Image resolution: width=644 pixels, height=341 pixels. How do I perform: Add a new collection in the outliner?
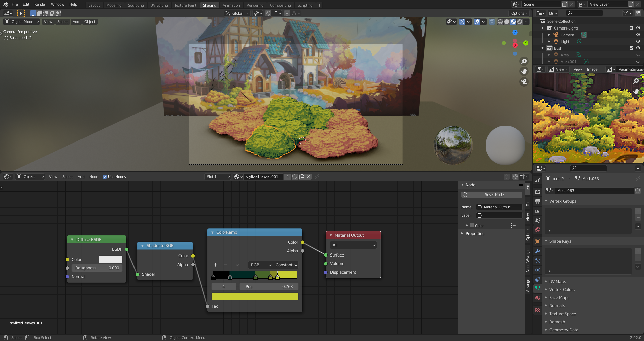[x=638, y=13]
